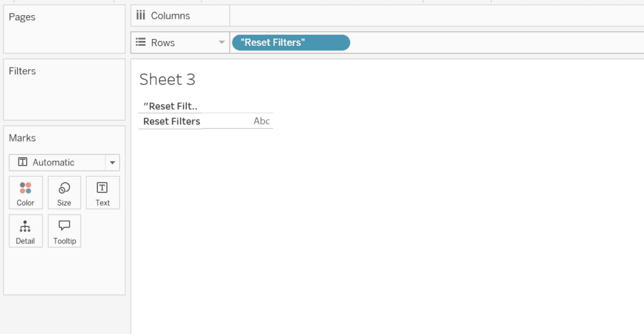Open the Tooltip editor button
This screenshot has width=644, height=334.
tap(64, 231)
